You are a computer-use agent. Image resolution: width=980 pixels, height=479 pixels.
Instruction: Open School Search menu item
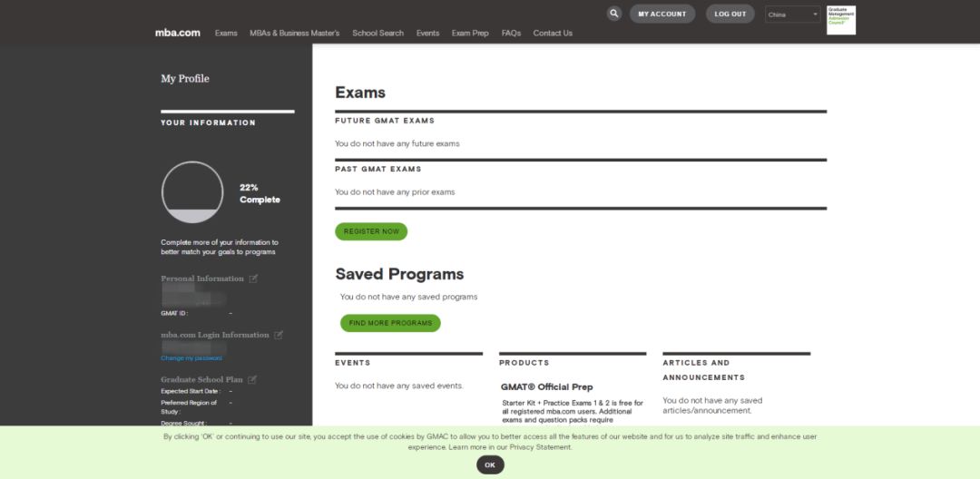(x=378, y=33)
